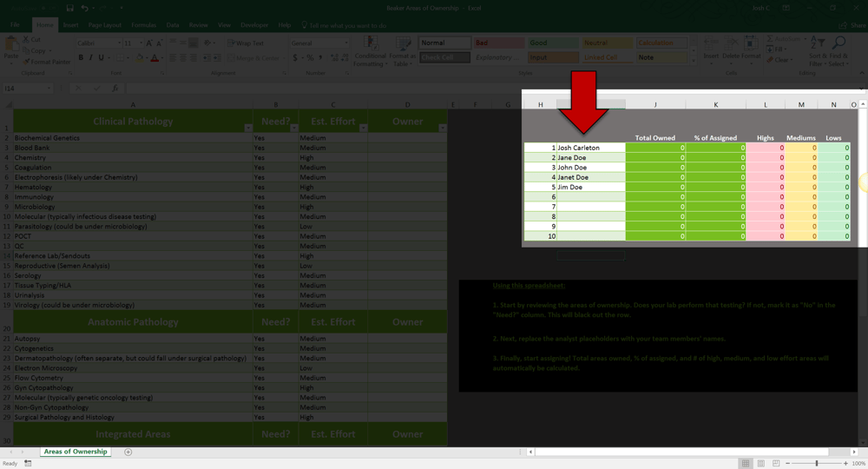Viewport: 868px width, 469px height.
Task: Toggle Italic formatting
Action: [x=90, y=57]
